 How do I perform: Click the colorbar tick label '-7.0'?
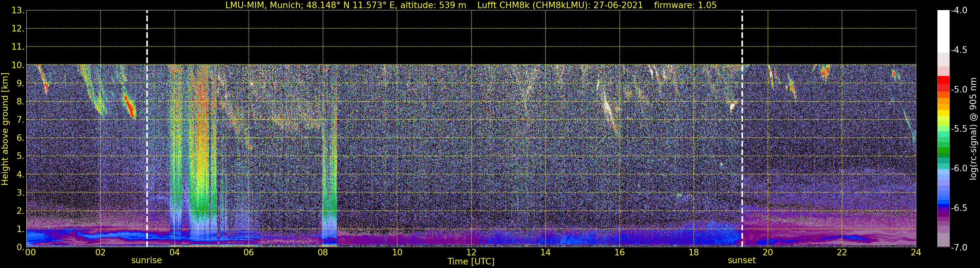click(x=959, y=247)
